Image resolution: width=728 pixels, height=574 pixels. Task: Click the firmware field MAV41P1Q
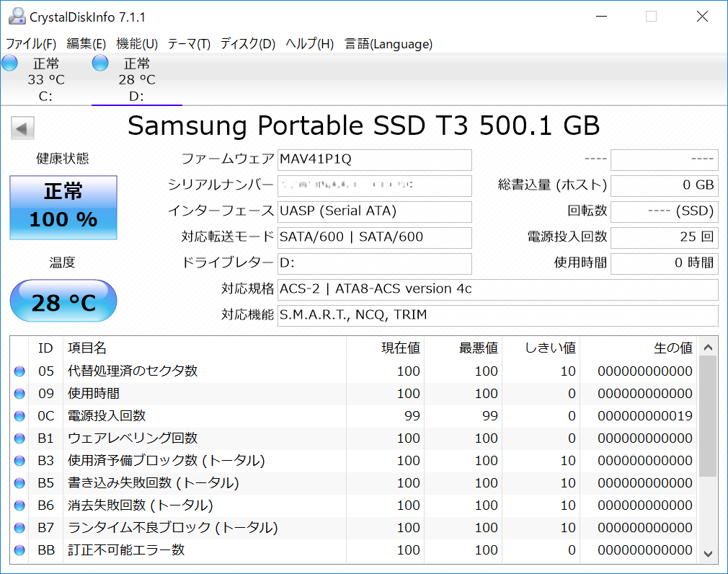(374, 159)
